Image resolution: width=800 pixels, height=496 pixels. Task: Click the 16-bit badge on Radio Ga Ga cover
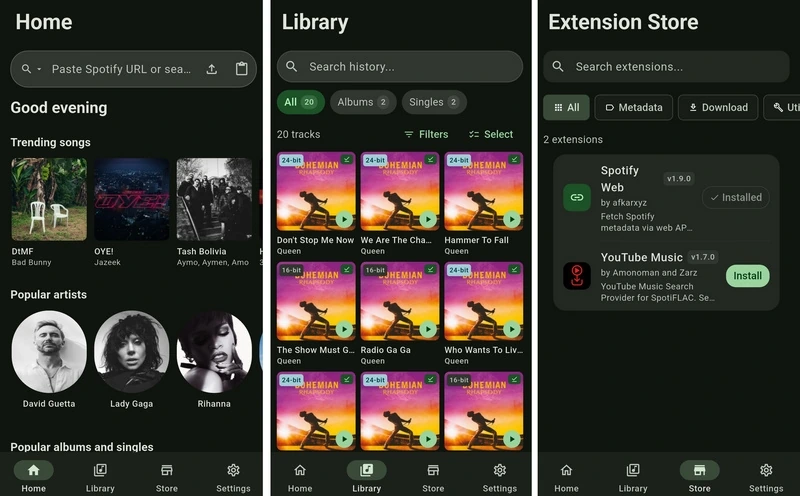point(375,270)
